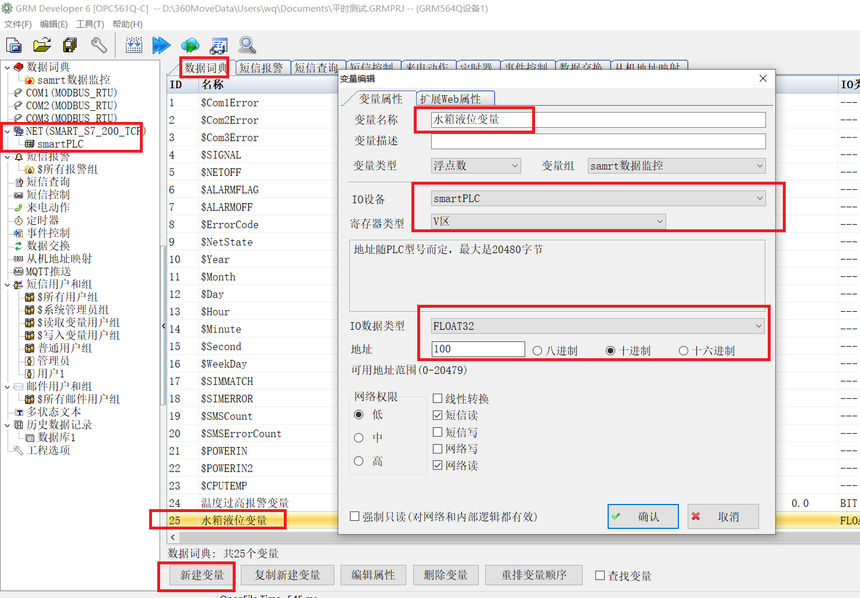This screenshot has width=860, height=598.
Task: Open the 变量类型 dropdown
Action: tap(476, 166)
